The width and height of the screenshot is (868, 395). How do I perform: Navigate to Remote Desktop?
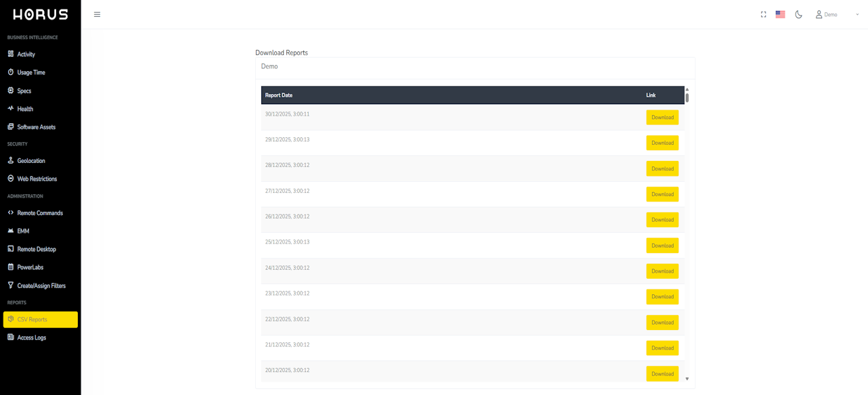pyautogui.click(x=36, y=250)
